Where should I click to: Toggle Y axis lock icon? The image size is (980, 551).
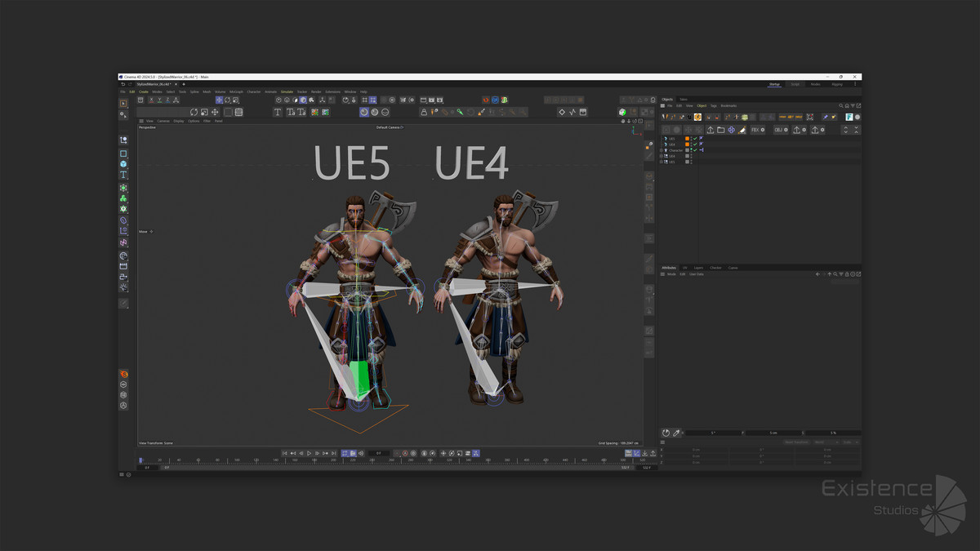(x=159, y=100)
